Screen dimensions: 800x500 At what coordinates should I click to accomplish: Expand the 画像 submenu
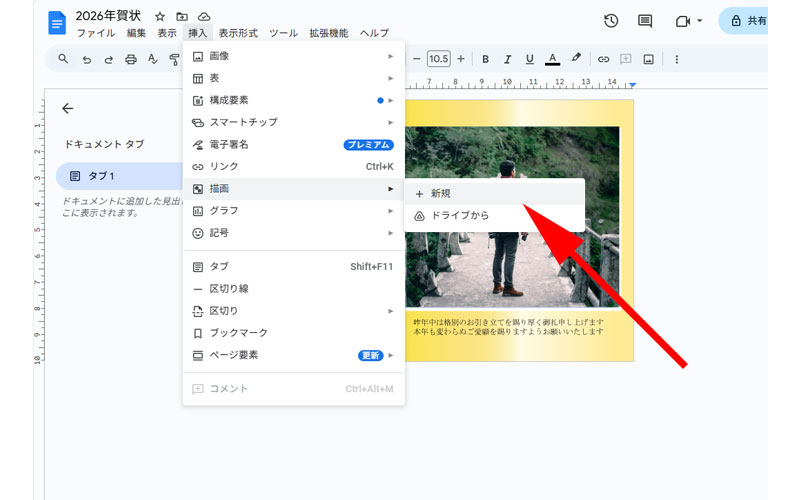click(x=293, y=56)
